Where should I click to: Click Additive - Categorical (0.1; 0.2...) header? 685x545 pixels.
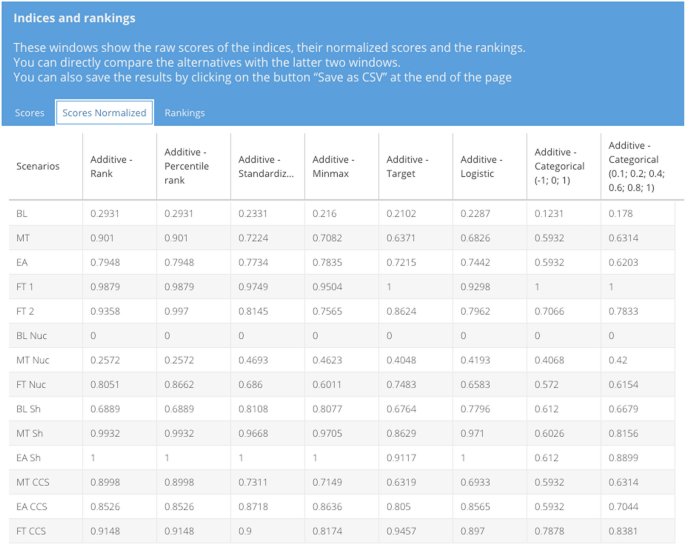click(634, 166)
